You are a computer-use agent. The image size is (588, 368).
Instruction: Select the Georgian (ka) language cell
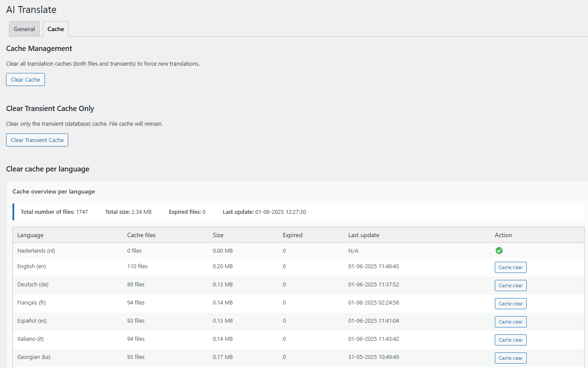tap(34, 357)
